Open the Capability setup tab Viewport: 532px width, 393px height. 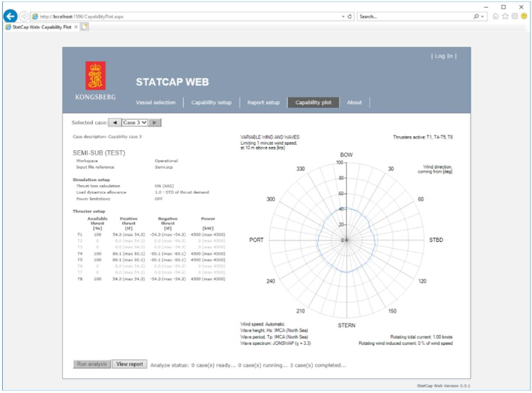tap(211, 102)
